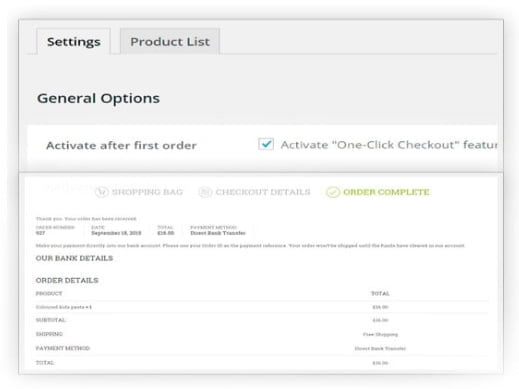519x389 pixels.
Task: Switch to the Settings tab
Action: point(74,42)
